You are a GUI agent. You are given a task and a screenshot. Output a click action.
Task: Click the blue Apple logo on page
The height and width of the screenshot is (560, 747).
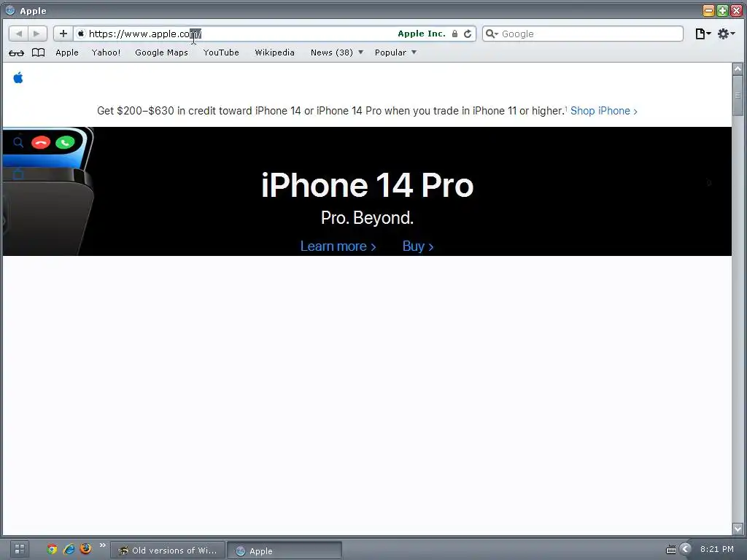tap(18, 77)
